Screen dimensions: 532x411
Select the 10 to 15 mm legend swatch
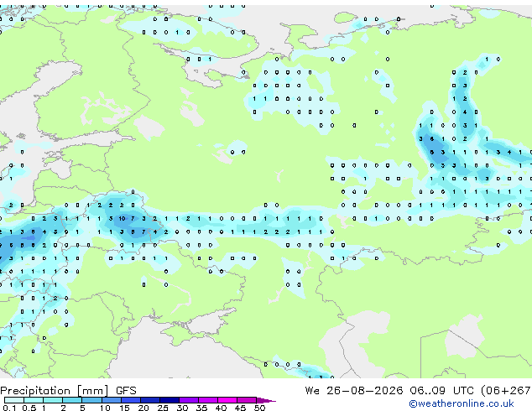coord(111,400)
